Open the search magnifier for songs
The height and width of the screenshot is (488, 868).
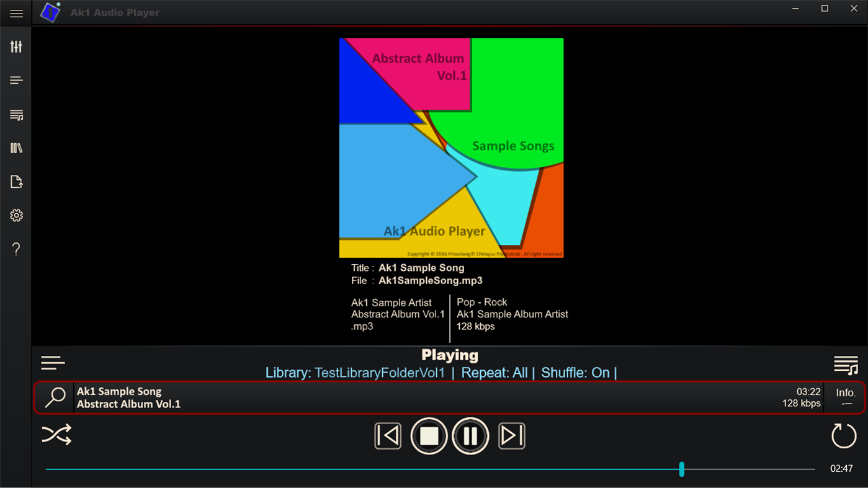point(55,396)
